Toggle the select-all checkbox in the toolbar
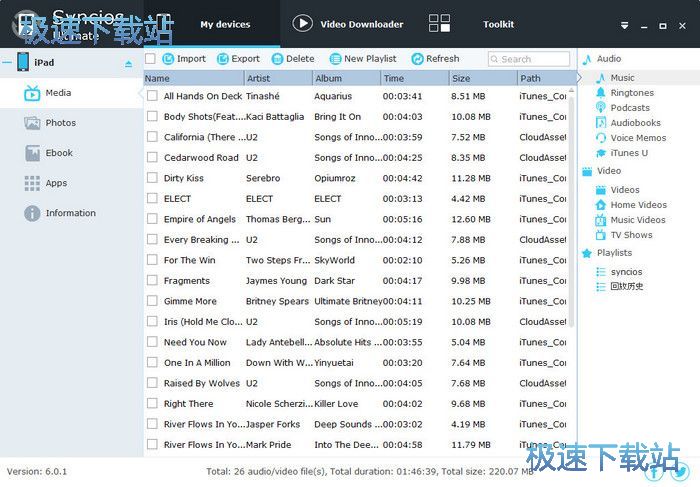The height and width of the screenshot is (487, 700). pyautogui.click(x=150, y=58)
